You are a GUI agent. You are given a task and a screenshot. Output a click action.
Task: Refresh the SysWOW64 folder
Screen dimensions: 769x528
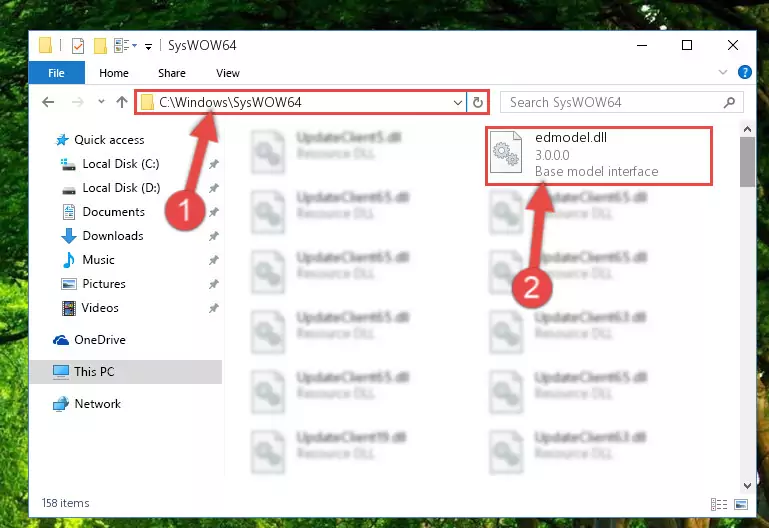[x=478, y=102]
